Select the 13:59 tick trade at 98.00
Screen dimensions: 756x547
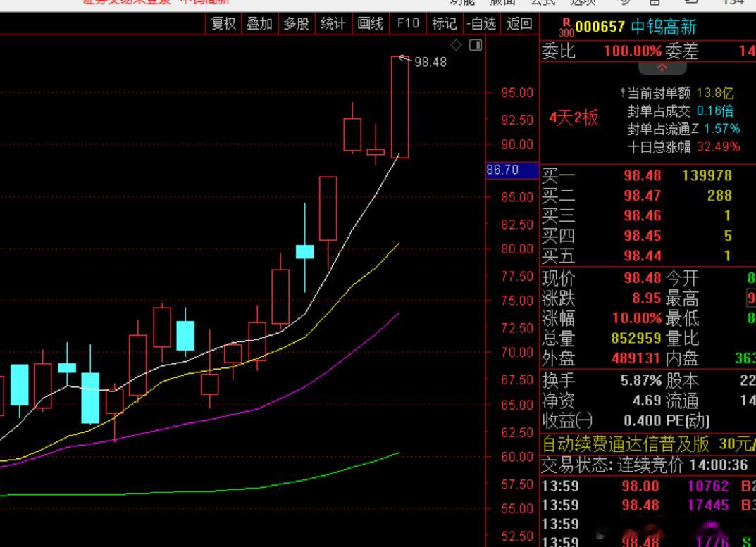648,486
